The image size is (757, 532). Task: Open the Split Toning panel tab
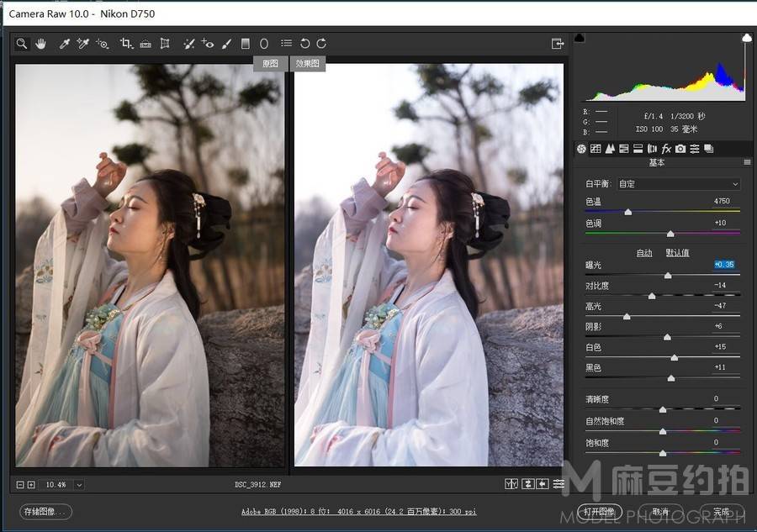638,149
